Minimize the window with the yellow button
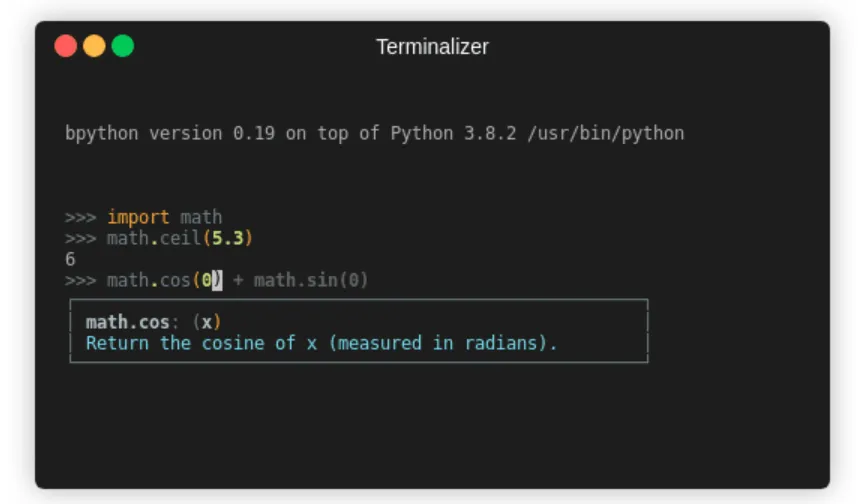 click(94, 46)
